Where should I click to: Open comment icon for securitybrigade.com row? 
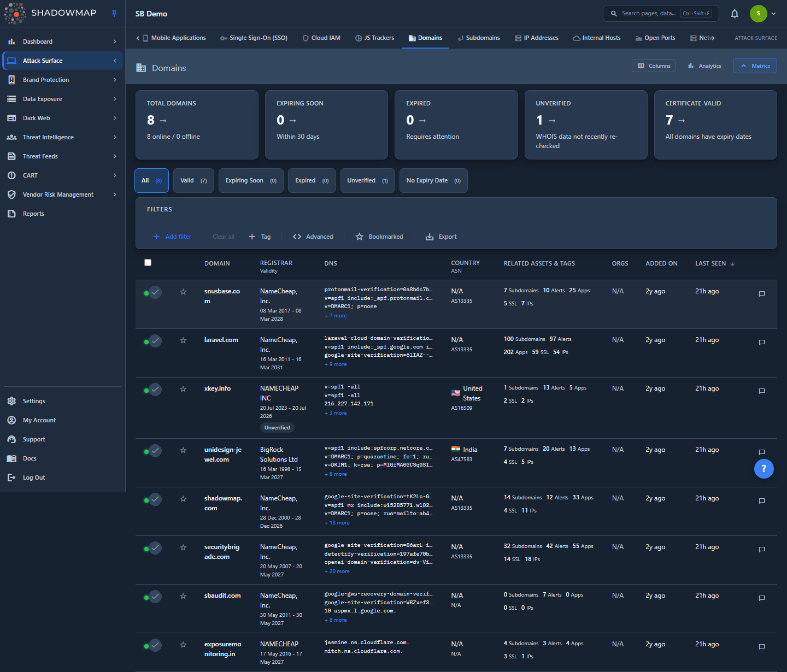pyautogui.click(x=762, y=550)
